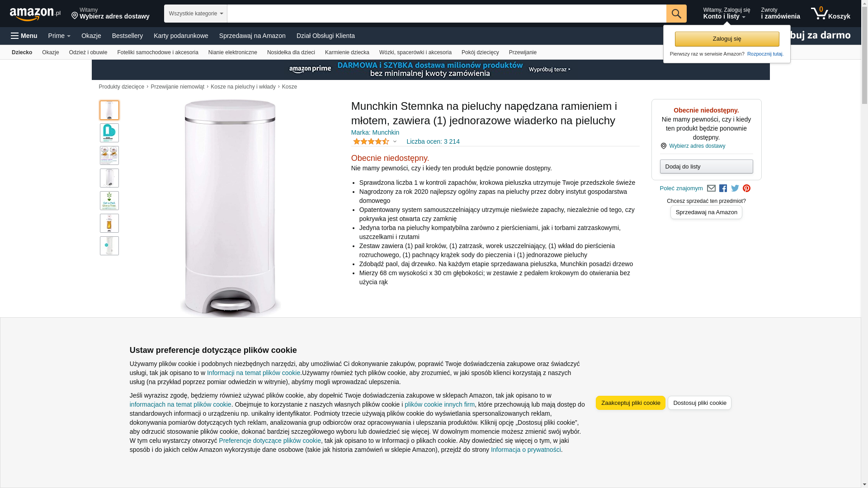868x488 pixels.
Task: Click in the main search input field
Action: coord(447,14)
